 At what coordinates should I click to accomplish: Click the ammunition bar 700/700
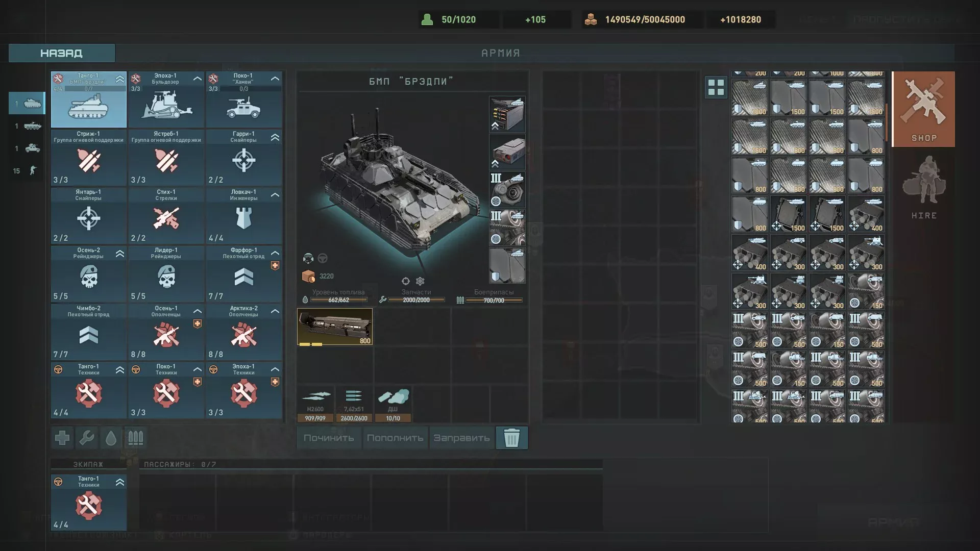pos(494,300)
